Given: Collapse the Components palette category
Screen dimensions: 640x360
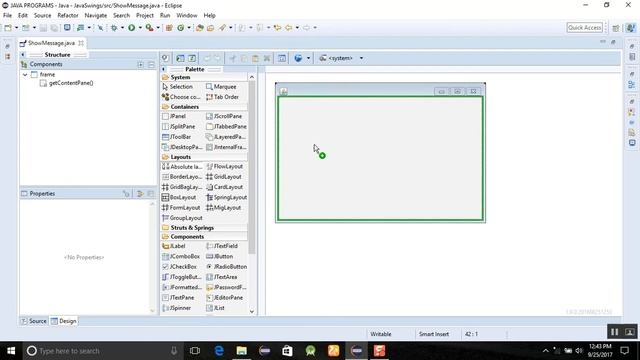Looking at the screenshot, I should [x=204, y=237].
